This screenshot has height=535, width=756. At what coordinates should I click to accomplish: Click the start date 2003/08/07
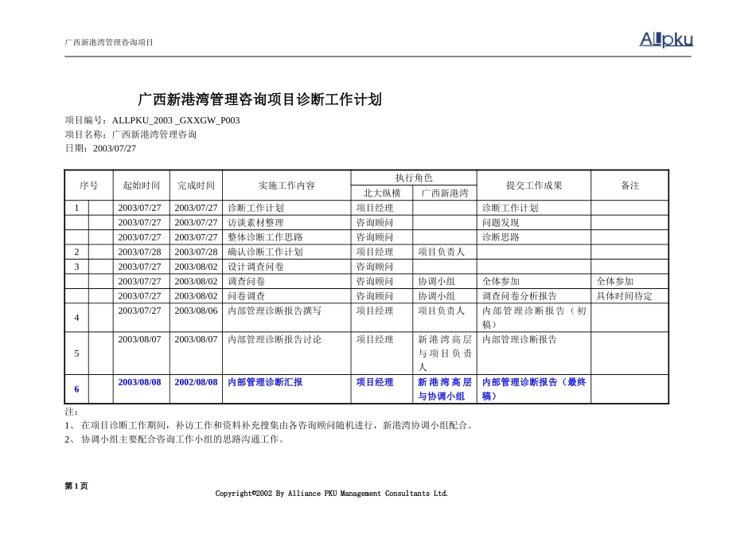[x=139, y=340]
